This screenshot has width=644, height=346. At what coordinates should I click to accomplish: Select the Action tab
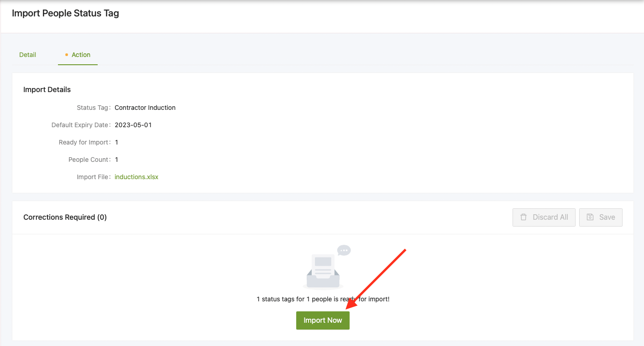81,55
